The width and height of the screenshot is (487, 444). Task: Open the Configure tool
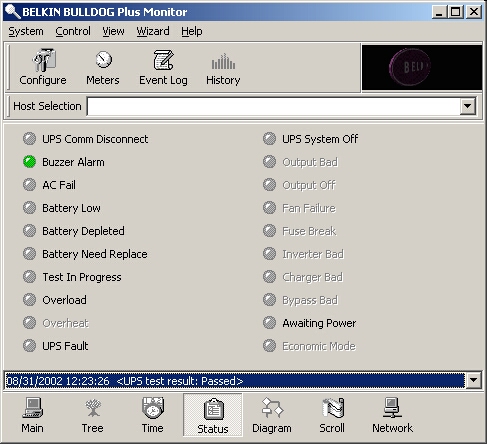click(x=43, y=67)
